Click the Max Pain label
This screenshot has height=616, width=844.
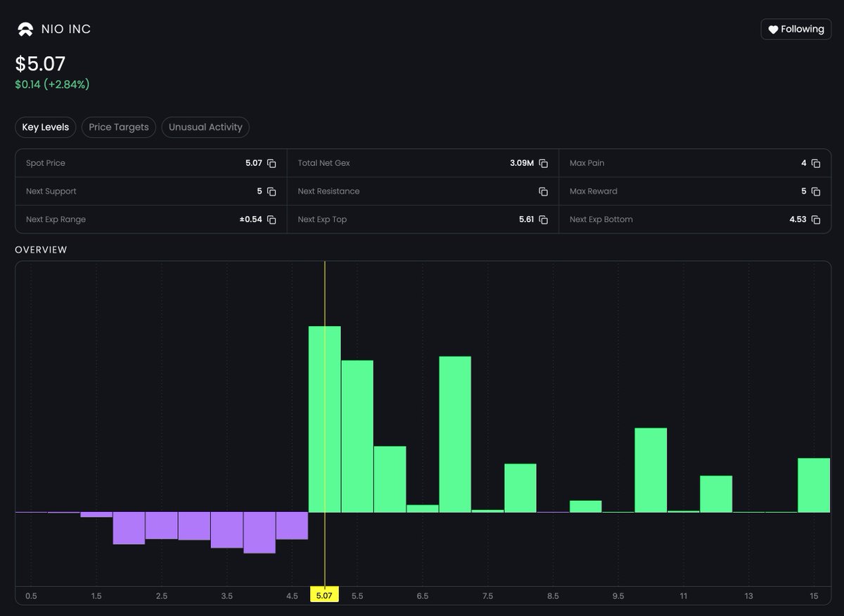coord(587,163)
